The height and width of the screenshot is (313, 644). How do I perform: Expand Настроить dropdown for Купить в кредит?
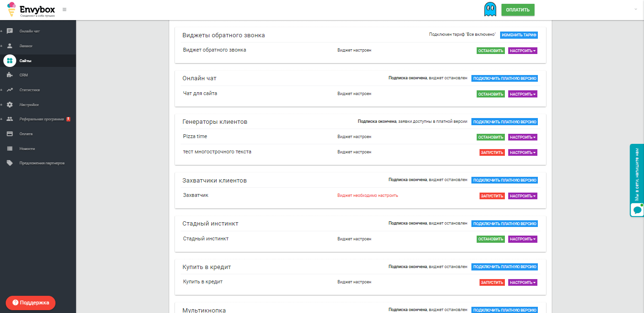[x=523, y=282]
